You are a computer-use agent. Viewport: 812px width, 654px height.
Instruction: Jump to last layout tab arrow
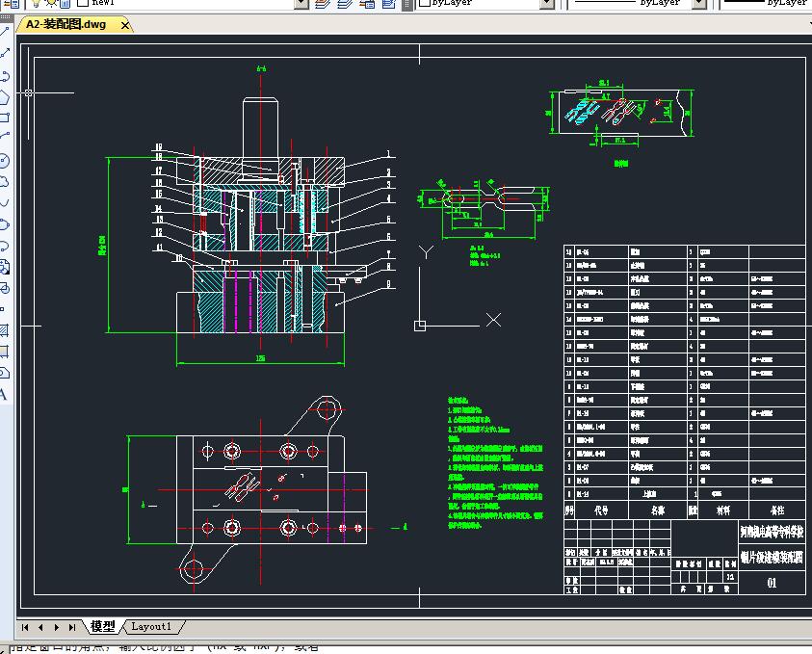tap(72, 627)
